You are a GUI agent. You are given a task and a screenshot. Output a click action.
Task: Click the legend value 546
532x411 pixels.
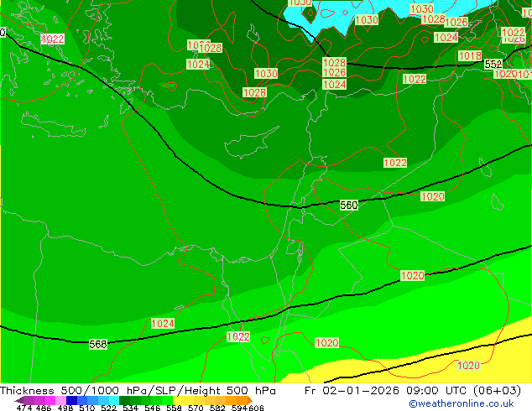[x=152, y=408]
